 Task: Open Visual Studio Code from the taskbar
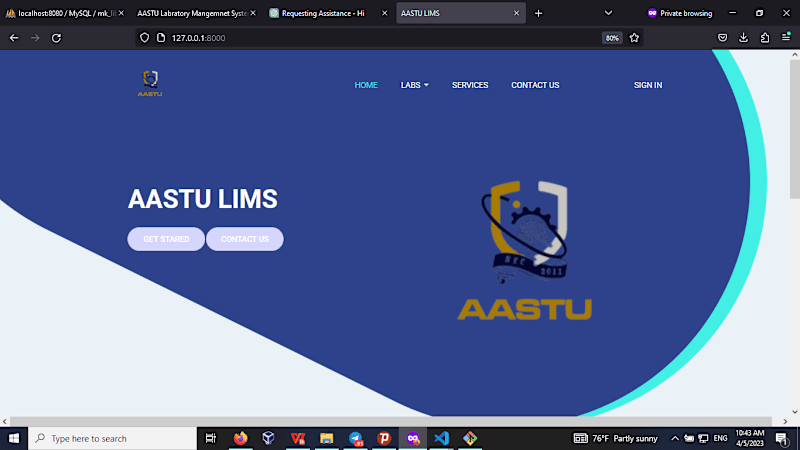pyautogui.click(x=442, y=438)
